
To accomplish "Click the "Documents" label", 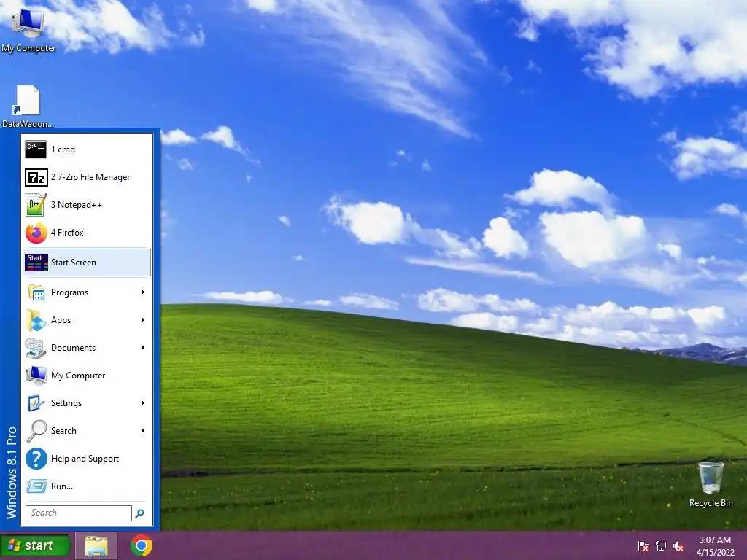I will tap(74, 348).
